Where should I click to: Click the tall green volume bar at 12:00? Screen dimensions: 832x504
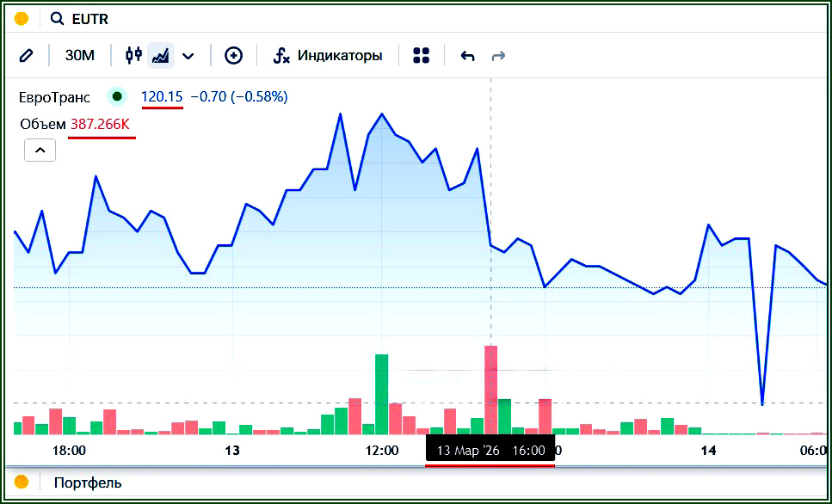[381, 394]
